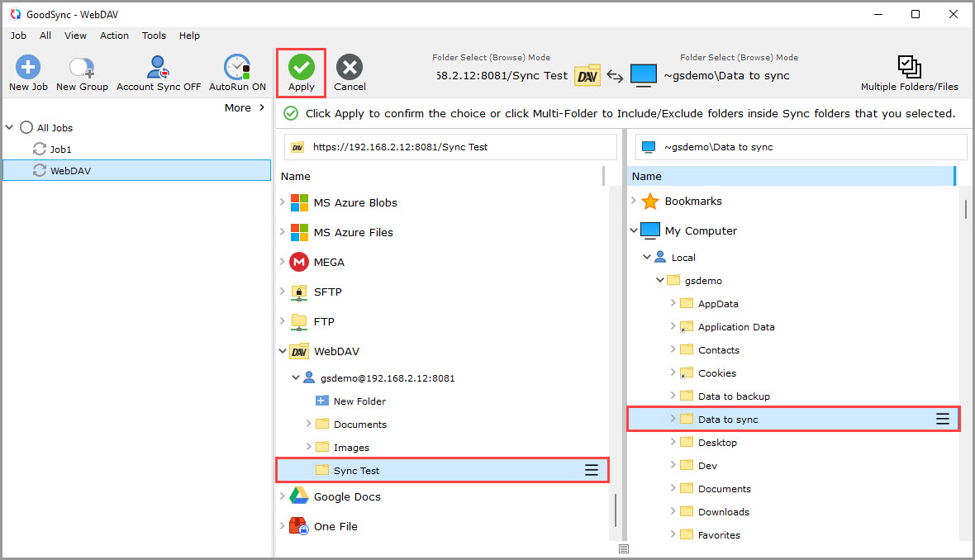Select the Favorites folder
This screenshot has height=560, width=975.
[x=719, y=535]
